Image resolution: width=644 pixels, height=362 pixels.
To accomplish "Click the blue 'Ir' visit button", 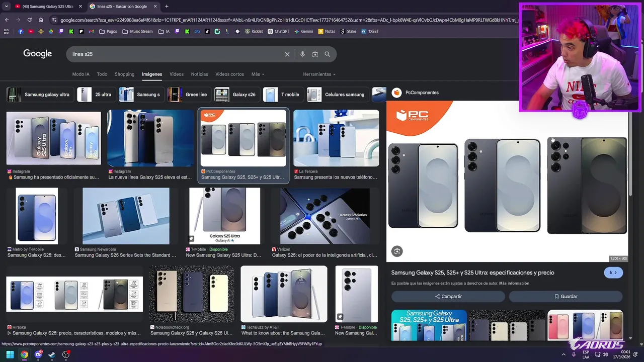I will click(613, 273).
